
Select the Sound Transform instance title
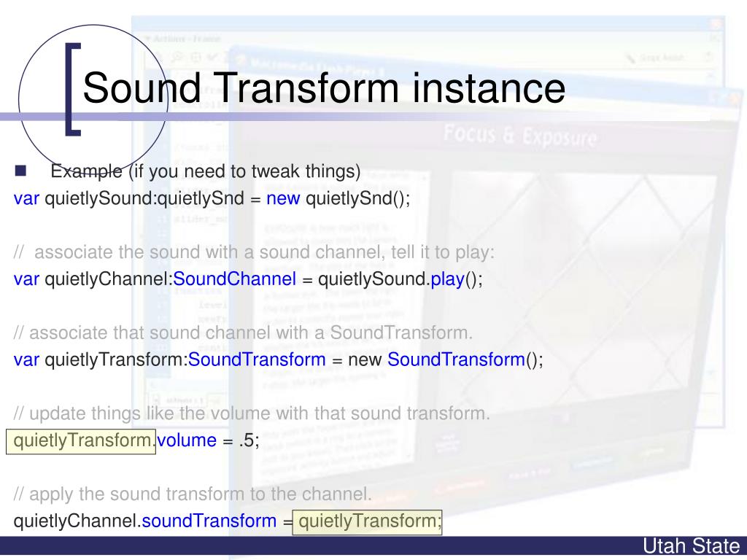point(324,87)
